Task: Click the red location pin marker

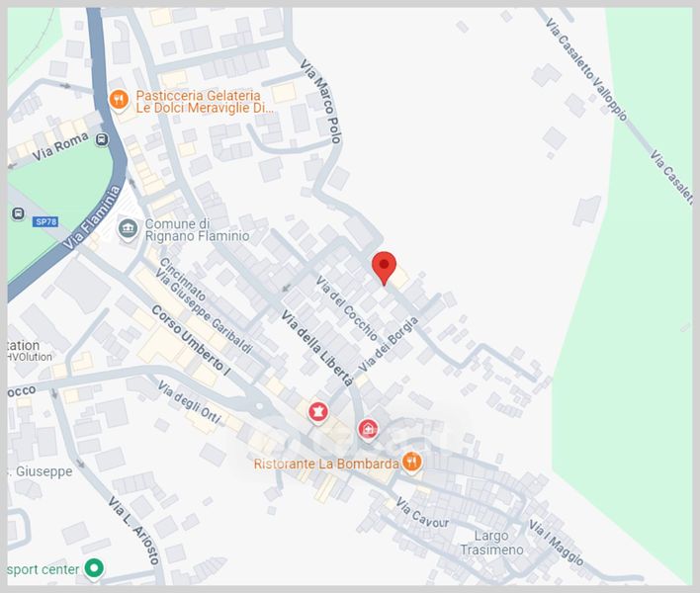Action: pos(384,267)
